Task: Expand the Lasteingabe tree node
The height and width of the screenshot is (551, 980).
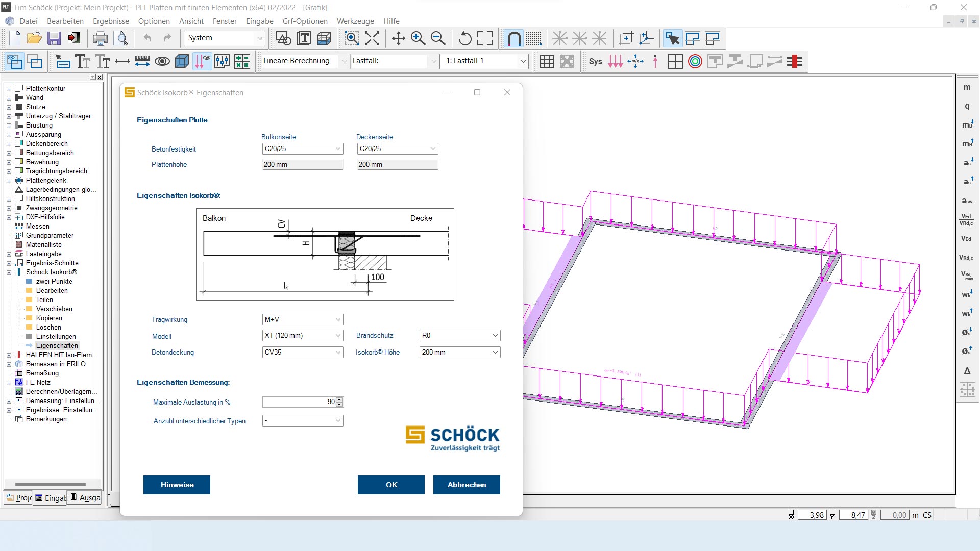Action: pos(9,254)
